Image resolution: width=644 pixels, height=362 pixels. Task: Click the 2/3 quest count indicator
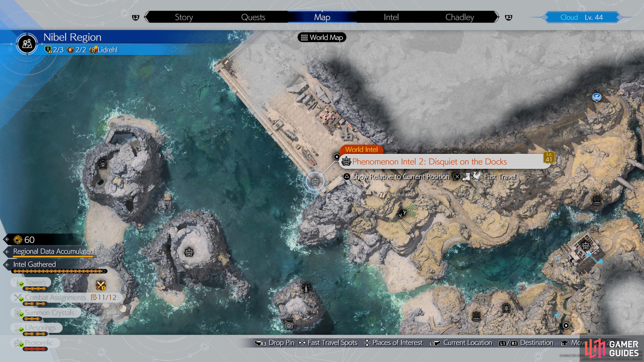(x=54, y=50)
